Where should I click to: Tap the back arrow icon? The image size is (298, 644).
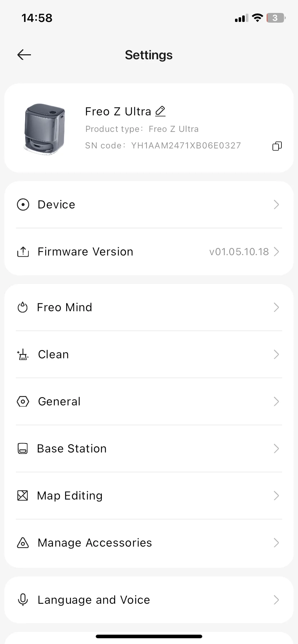click(24, 55)
